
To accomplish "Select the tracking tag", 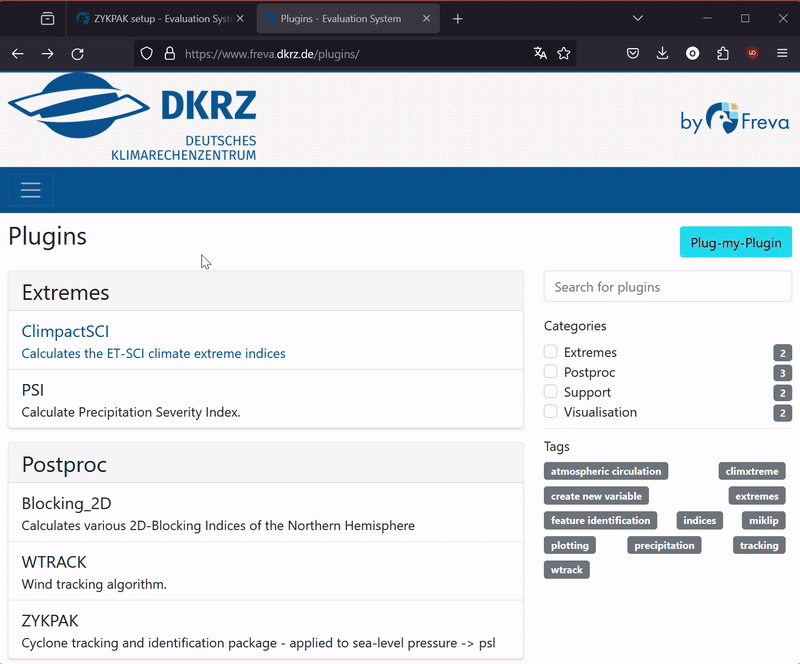I will coord(759,545).
